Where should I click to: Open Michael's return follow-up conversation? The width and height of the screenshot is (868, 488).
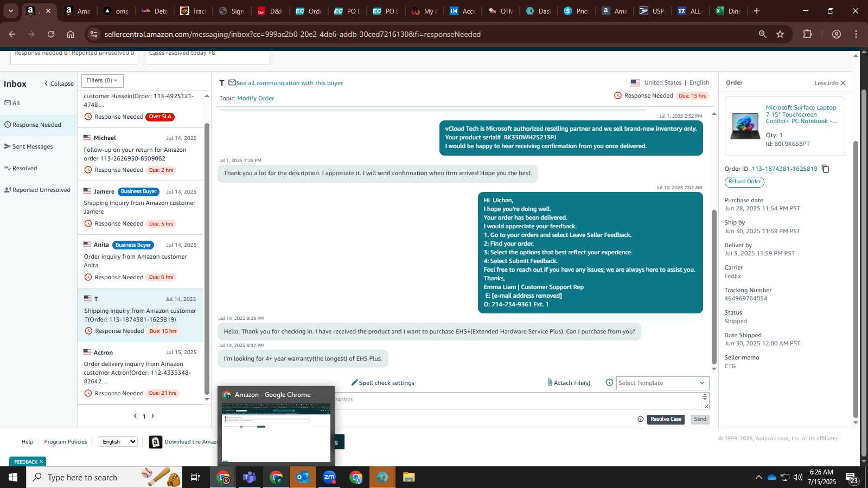click(140, 154)
